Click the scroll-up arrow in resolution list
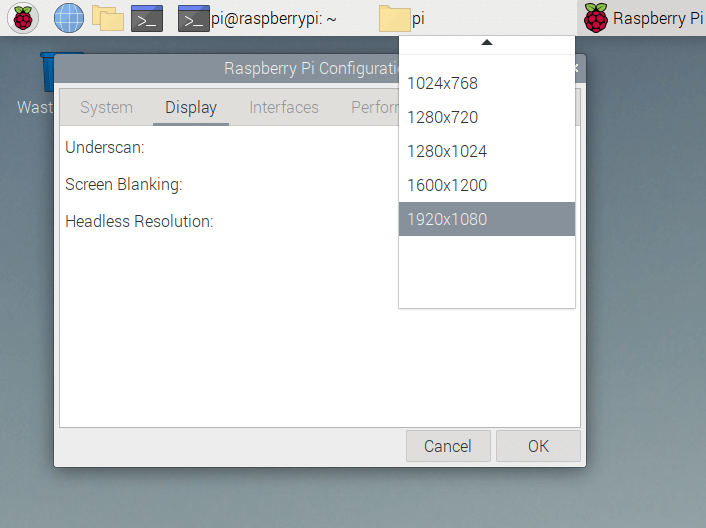The width and height of the screenshot is (706, 528). pyautogui.click(x=487, y=43)
